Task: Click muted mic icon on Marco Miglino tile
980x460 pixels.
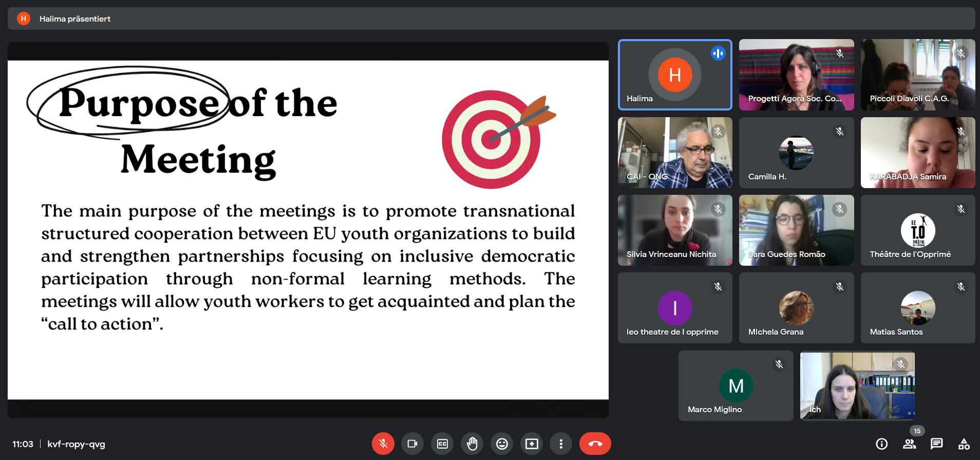Action: [x=779, y=364]
